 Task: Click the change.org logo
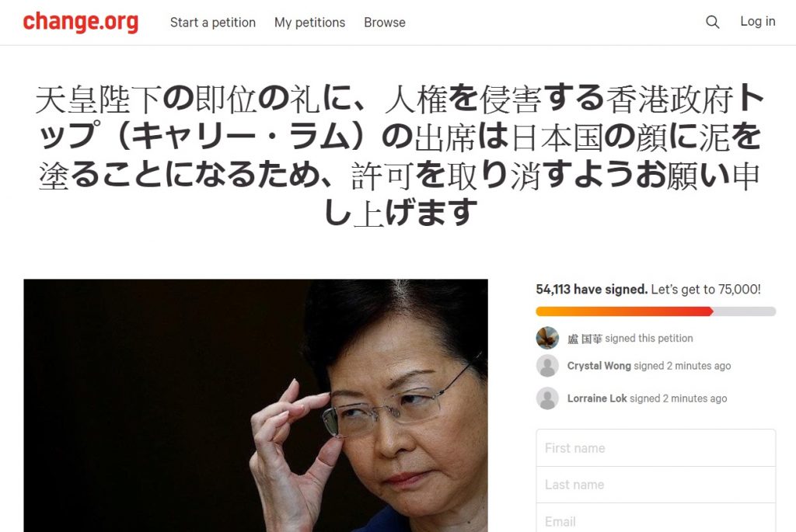[81, 22]
